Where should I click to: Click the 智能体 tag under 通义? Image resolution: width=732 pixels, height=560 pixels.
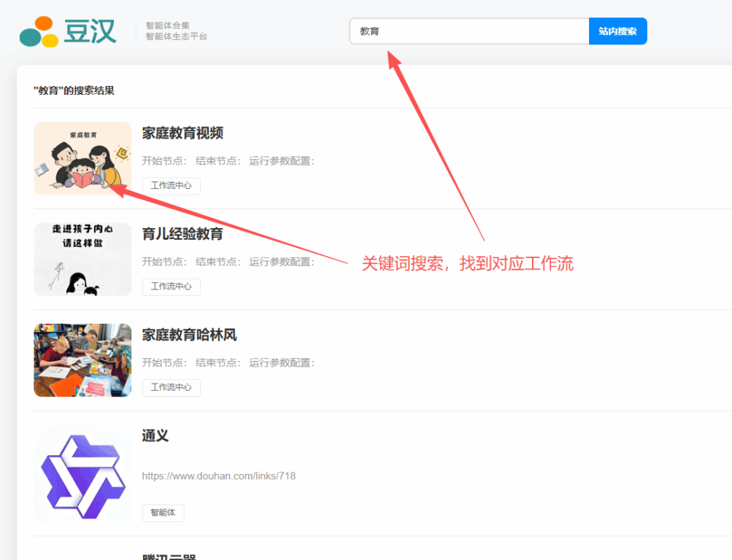(163, 513)
